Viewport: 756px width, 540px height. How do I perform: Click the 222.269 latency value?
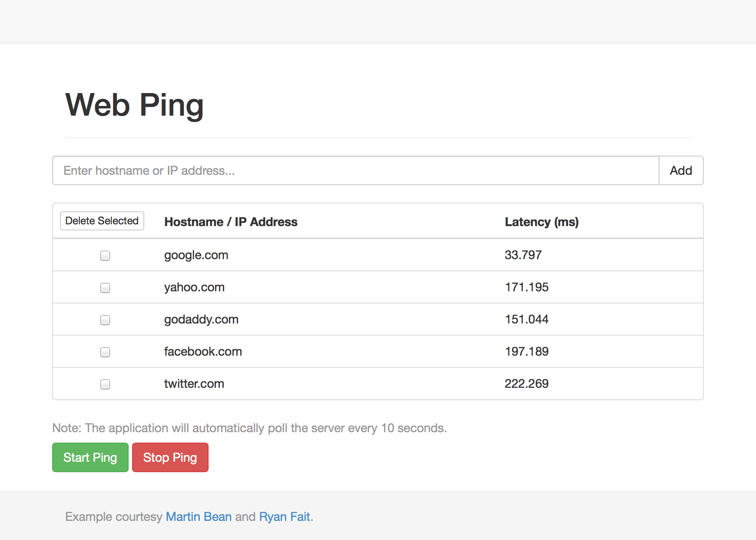pyautogui.click(x=527, y=383)
